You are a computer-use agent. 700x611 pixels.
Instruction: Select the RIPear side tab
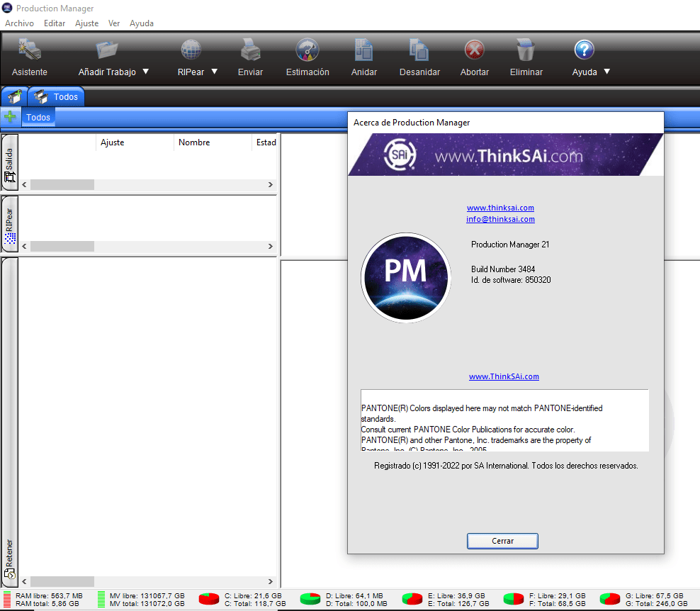coord(9,224)
